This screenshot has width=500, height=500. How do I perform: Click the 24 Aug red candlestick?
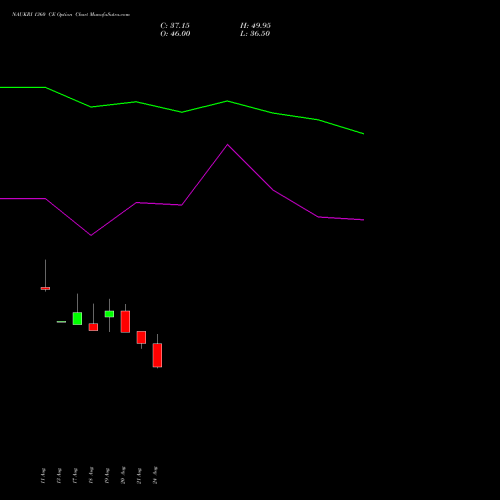(x=157, y=355)
